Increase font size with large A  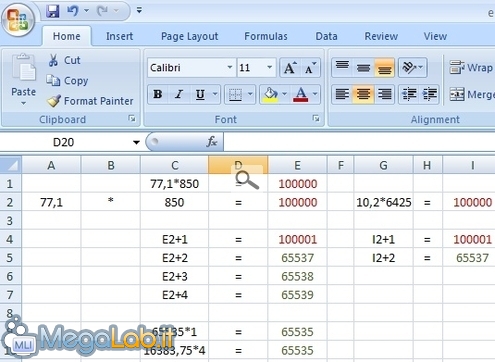(x=290, y=68)
